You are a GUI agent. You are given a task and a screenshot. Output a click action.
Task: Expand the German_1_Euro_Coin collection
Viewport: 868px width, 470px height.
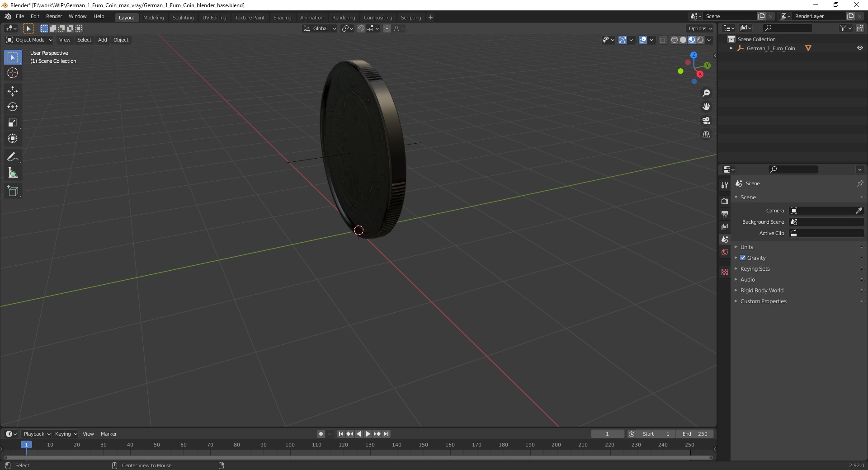point(731,48)
